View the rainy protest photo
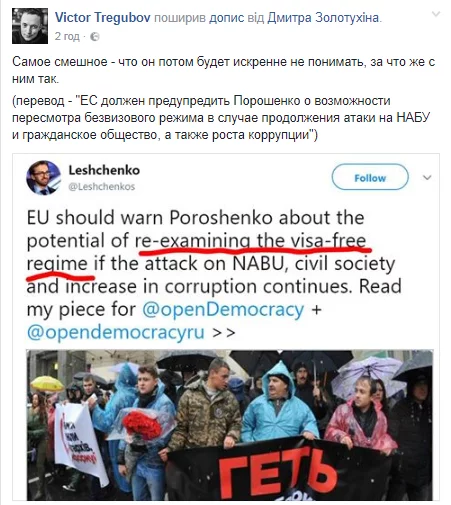Screen dimensions: 451x505 pos(230,425)
